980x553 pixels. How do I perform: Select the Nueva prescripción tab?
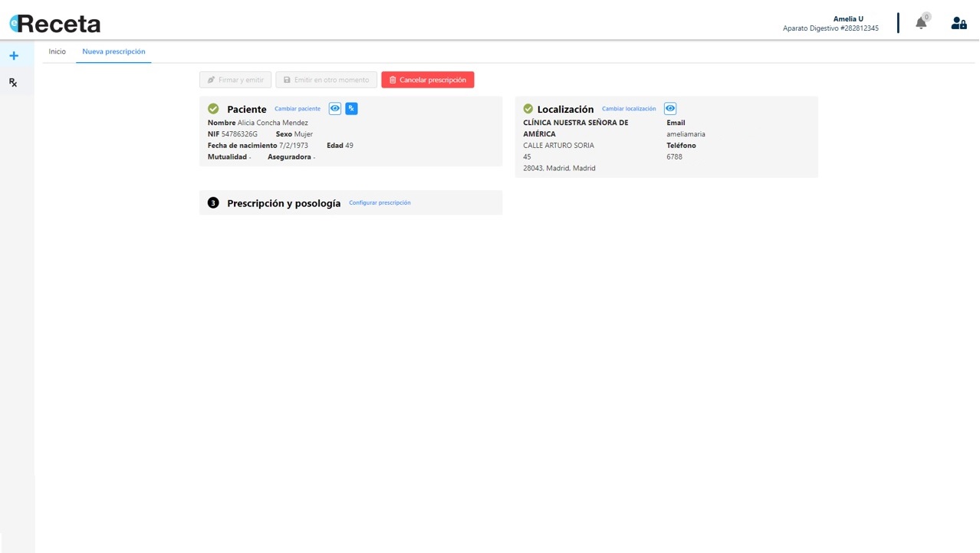pyautogui.click(x=113, y=51)
